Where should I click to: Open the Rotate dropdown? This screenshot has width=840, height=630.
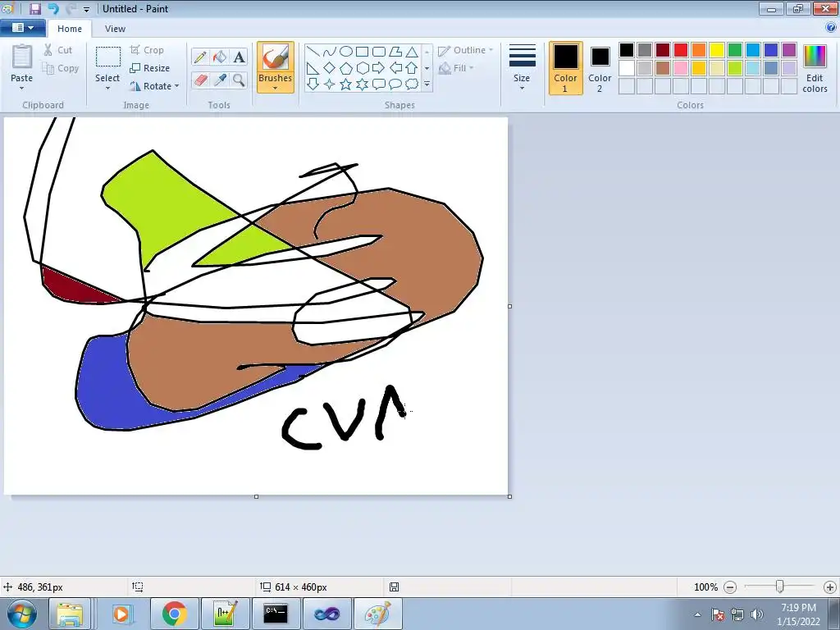tap(154, 86)
